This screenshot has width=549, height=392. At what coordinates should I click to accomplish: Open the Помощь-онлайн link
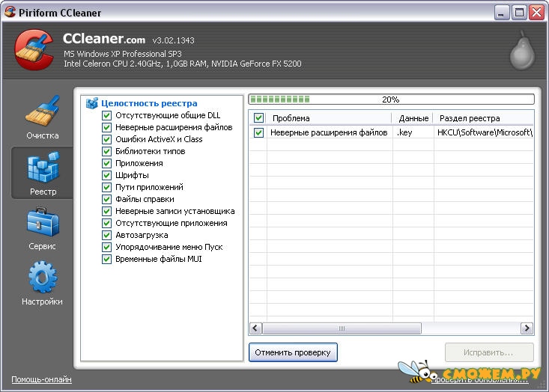point(42,379)
